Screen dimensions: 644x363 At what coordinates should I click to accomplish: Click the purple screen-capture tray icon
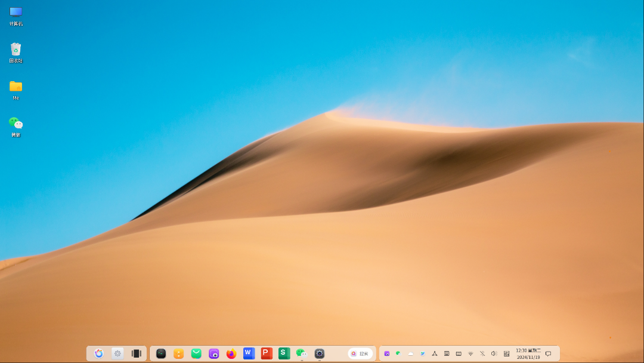pos(387,353)
